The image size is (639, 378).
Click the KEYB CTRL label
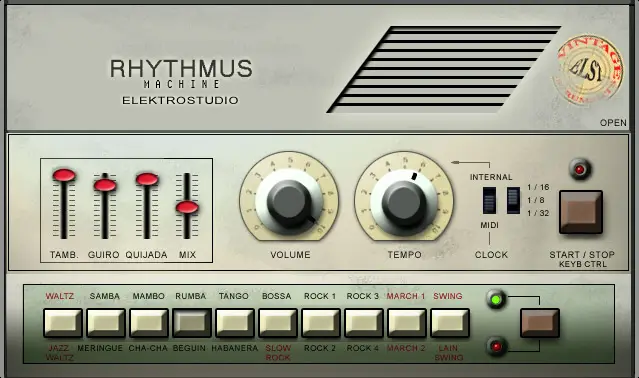[583, 264]
